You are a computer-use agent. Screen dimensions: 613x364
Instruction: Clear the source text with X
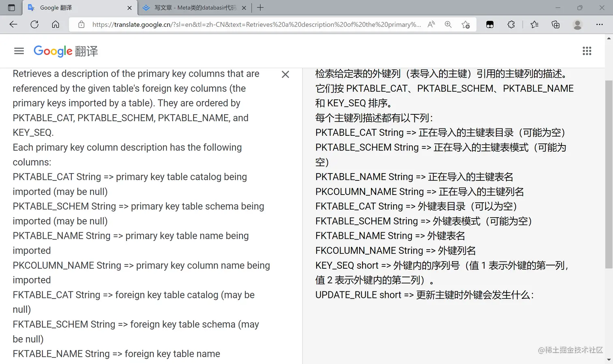pos(285,74)
